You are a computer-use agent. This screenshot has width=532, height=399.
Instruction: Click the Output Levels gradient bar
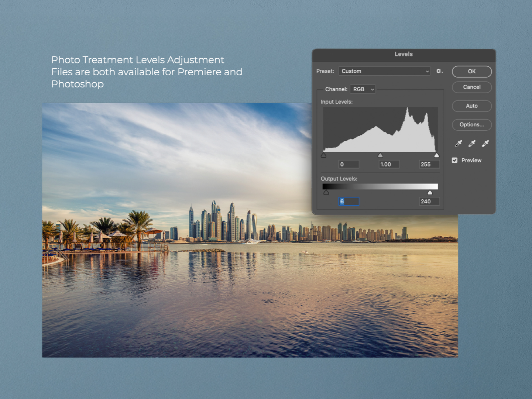tap(380, 186)
